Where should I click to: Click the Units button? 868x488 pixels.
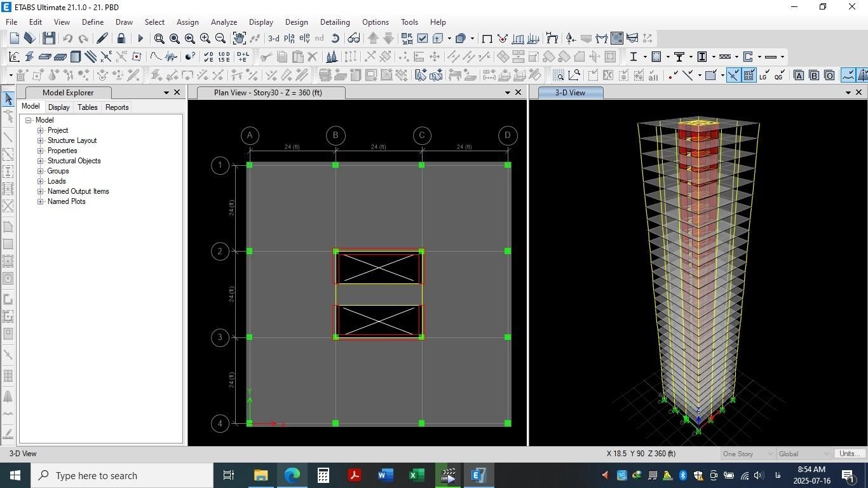850,454
